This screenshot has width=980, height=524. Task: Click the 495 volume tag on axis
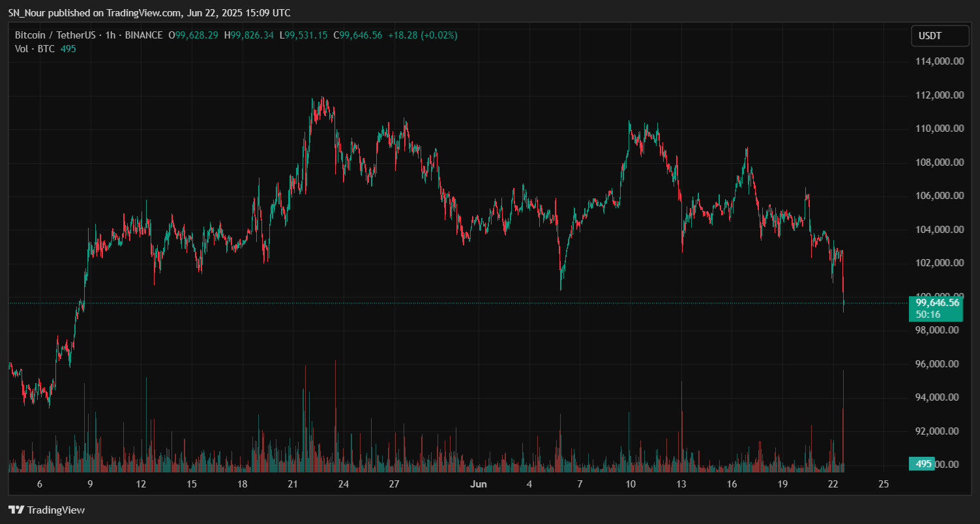tap(923, 464)
